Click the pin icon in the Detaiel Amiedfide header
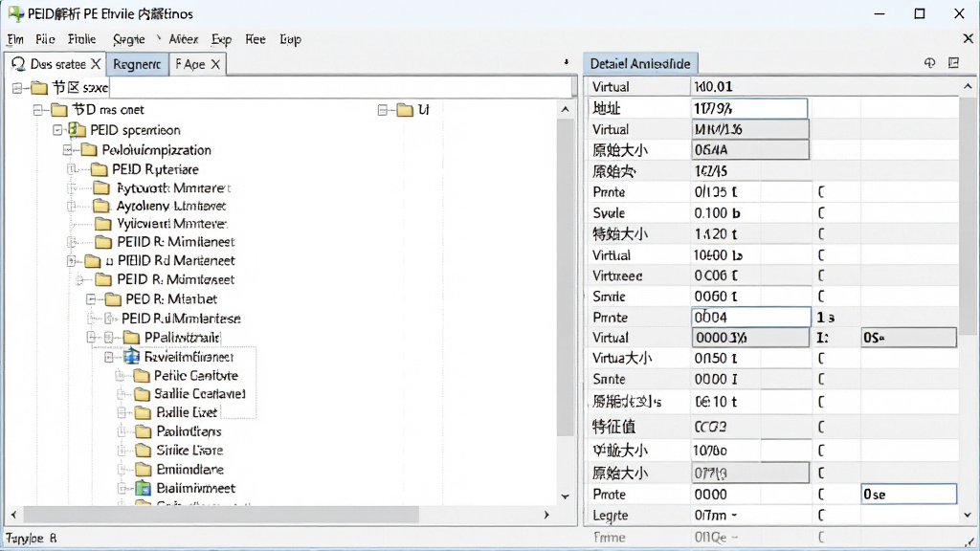 (x=929, y=63)
